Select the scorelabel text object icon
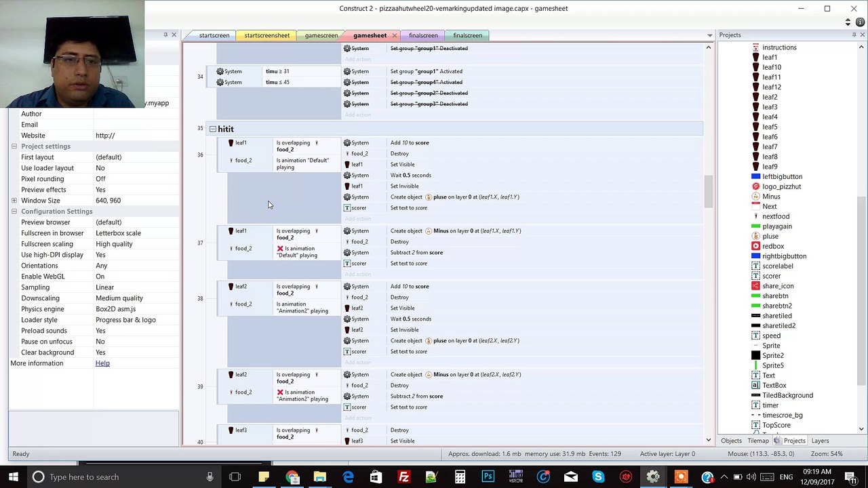The height and width of the screenshot is (488, 868). pos(756,266)
